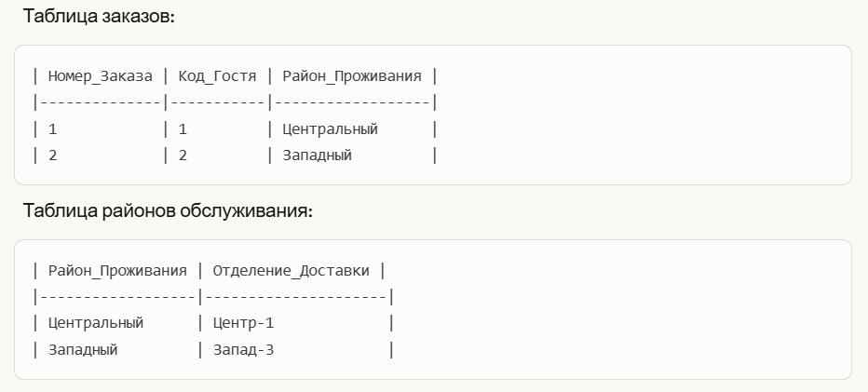
Task: Click "Западный" in the service districts table
Action: (83, 350)
